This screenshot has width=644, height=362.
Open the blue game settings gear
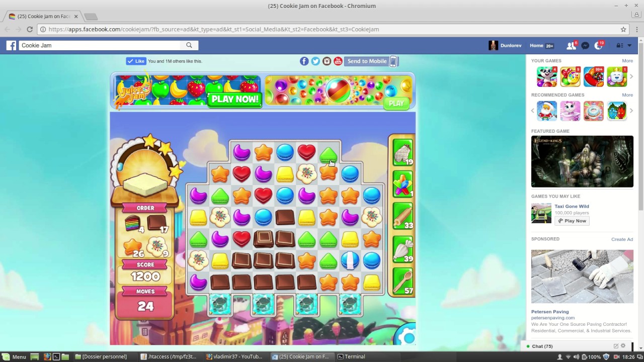pyautogui.click(x=409, y=338)
